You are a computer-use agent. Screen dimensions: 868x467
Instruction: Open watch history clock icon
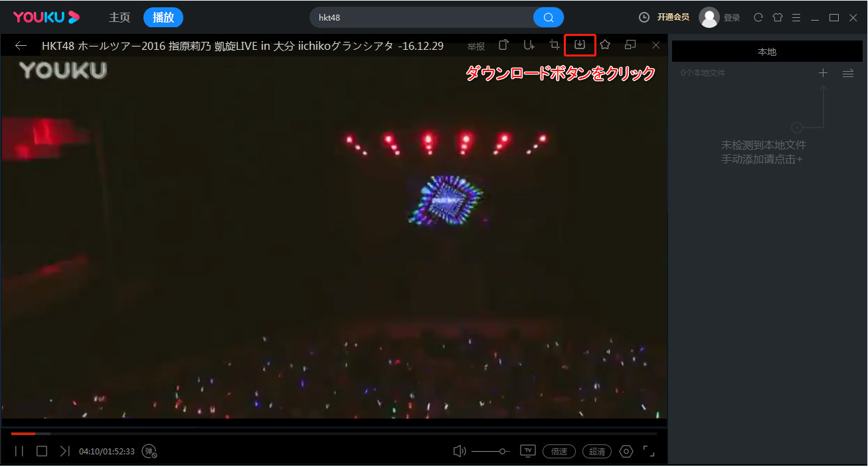[644, 17]
